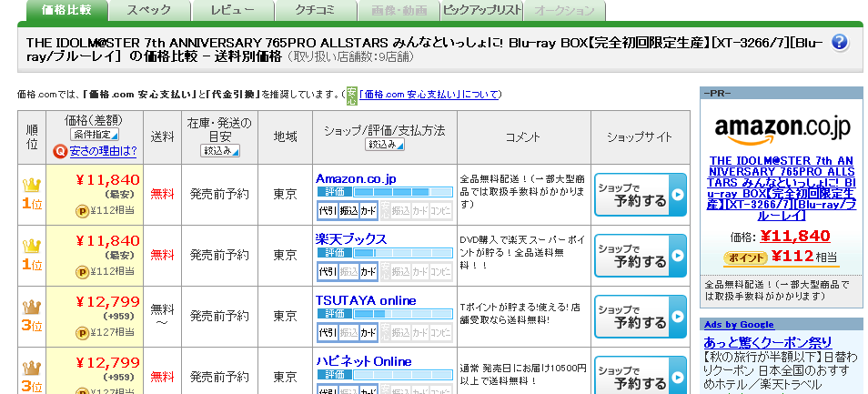This screenshot has width=868, height=394.
Task: Click the 順位 column header
Action: 32,137
